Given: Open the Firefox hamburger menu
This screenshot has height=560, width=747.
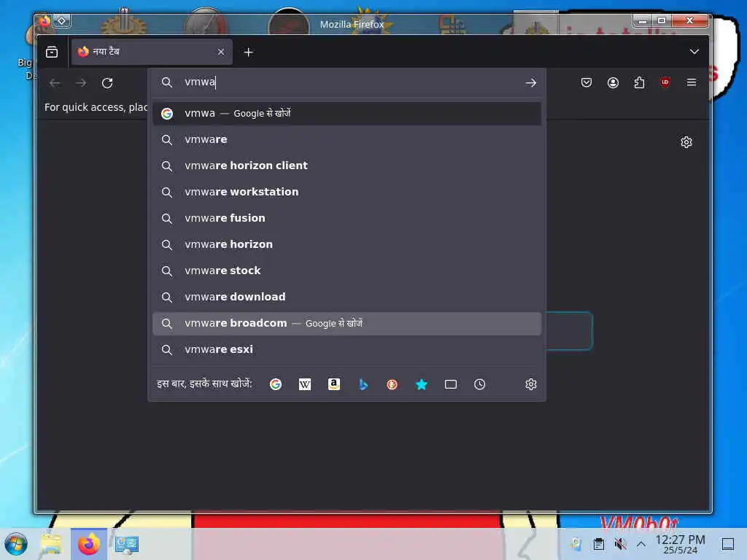Looking at the screenshot, I should [692, 83].
